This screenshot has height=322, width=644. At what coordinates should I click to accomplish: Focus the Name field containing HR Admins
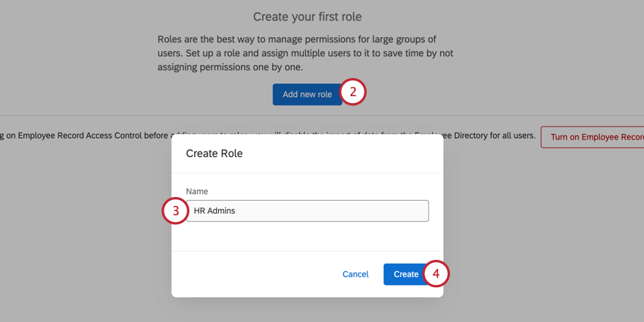pos(307,211)
